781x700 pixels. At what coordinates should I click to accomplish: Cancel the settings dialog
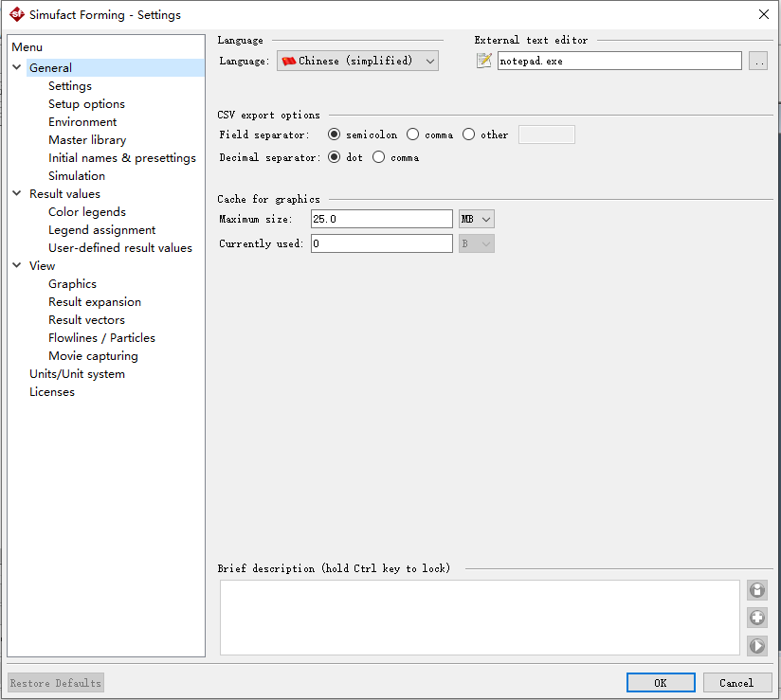tap(736, 683)
